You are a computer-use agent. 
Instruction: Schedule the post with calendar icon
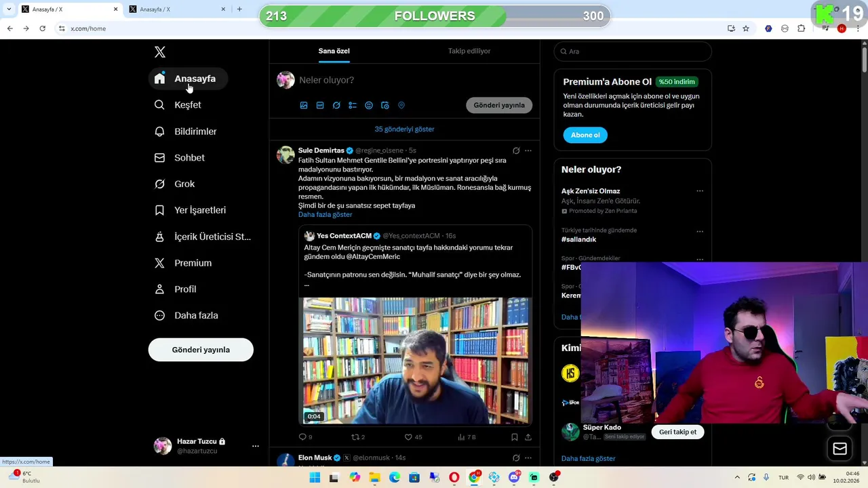pos(385,105)
